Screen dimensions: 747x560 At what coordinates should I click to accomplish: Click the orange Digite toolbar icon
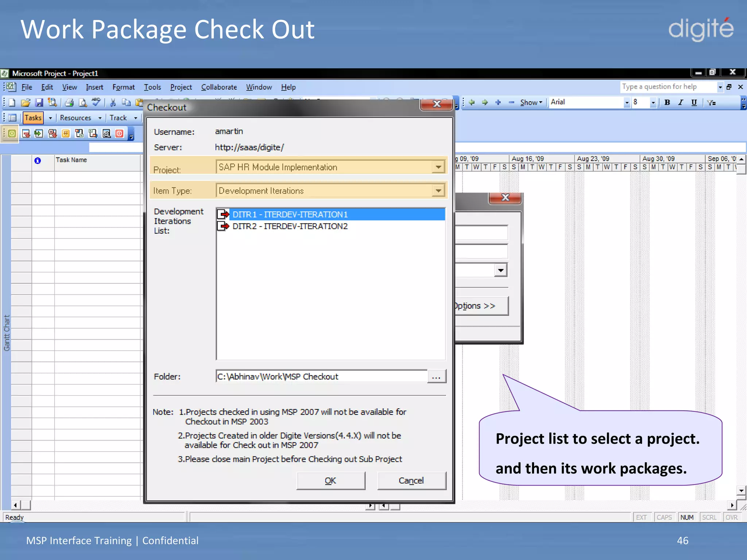pos(66,133)
